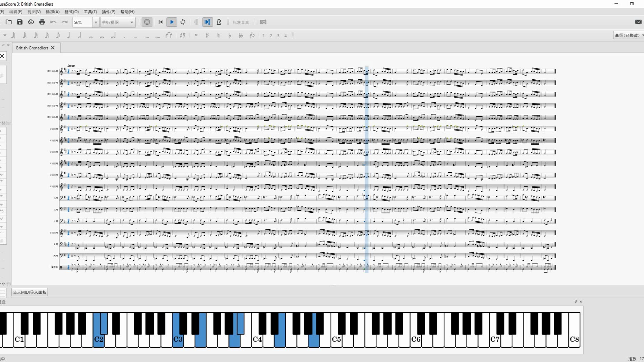Image resolution: width=644 pixels, height=362 pixels.
Task: Select voice 2
Action: (x=271, y=36)
